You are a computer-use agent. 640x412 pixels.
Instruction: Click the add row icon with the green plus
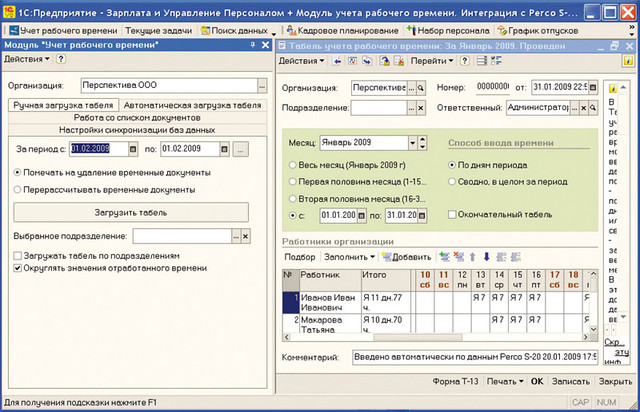[x=444, y=257]
